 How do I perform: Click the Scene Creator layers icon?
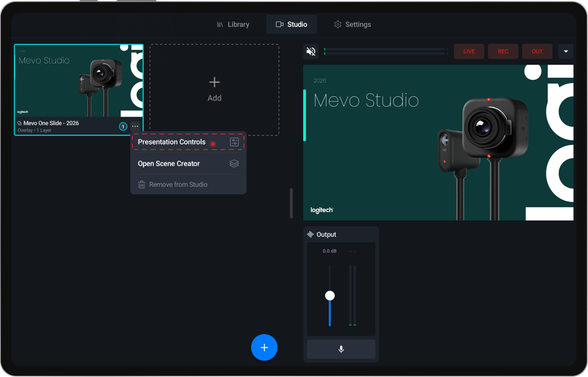click(x=234, y=163)
